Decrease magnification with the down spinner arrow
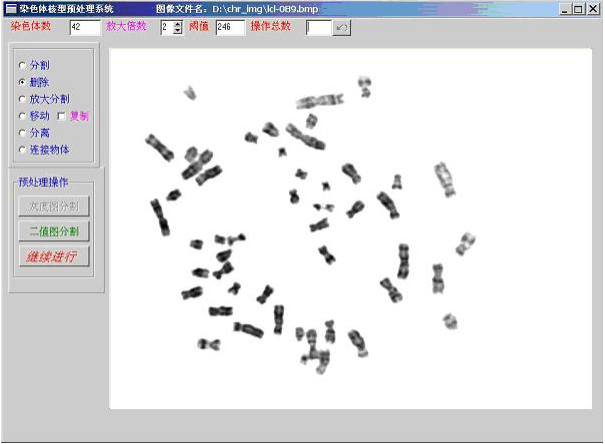Screen dimensions: 605x444 [x=177, y=31]
